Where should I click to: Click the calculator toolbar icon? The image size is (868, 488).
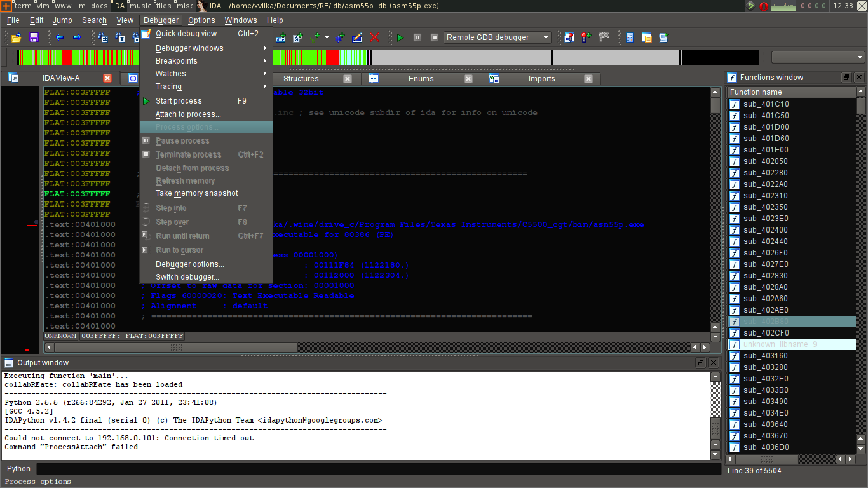tap(630, 37)
